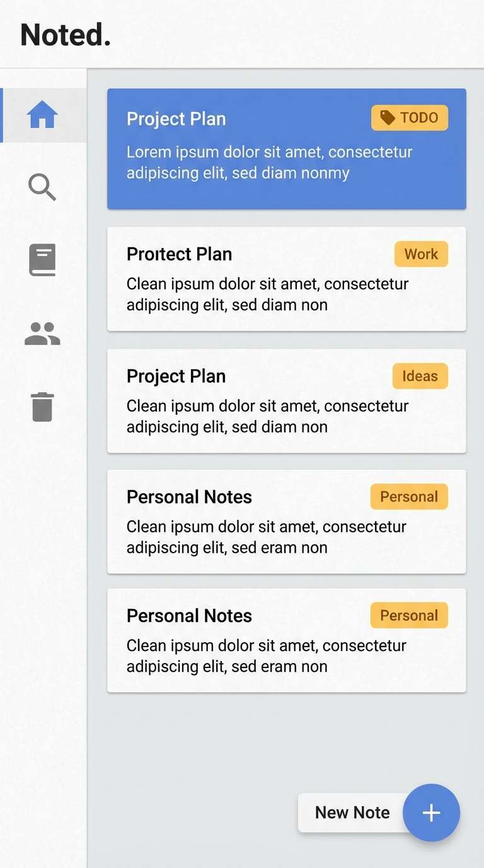Toggle the Work tag on the second note
The width and height of the screenshot is (484, 868).
[x=420, y=254]
